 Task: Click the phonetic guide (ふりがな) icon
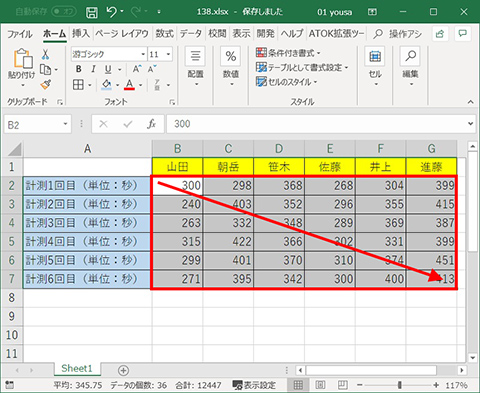[157, 85]
